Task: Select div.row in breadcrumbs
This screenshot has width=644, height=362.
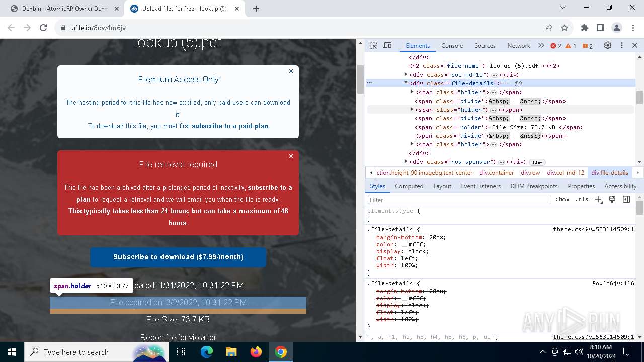Action: coord(530,172)
